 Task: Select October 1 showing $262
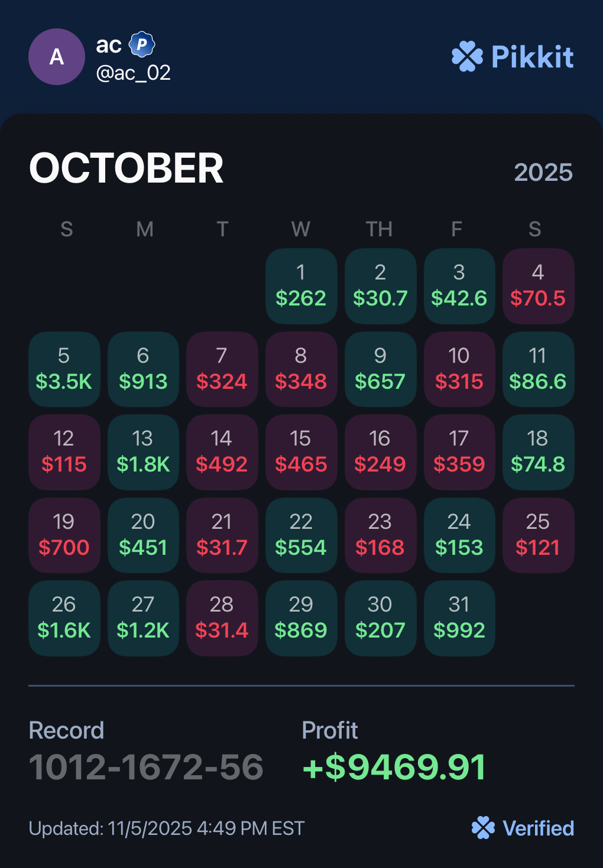(301, 286)
